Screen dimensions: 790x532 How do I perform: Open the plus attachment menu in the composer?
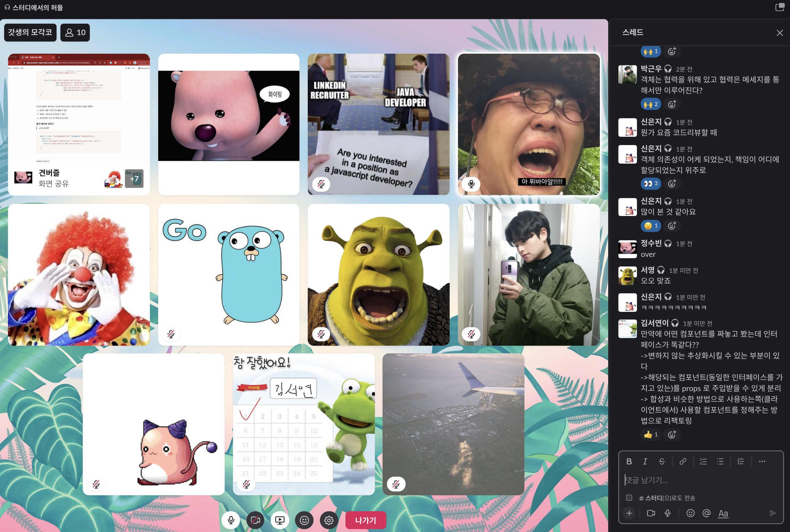coord(629,513)
